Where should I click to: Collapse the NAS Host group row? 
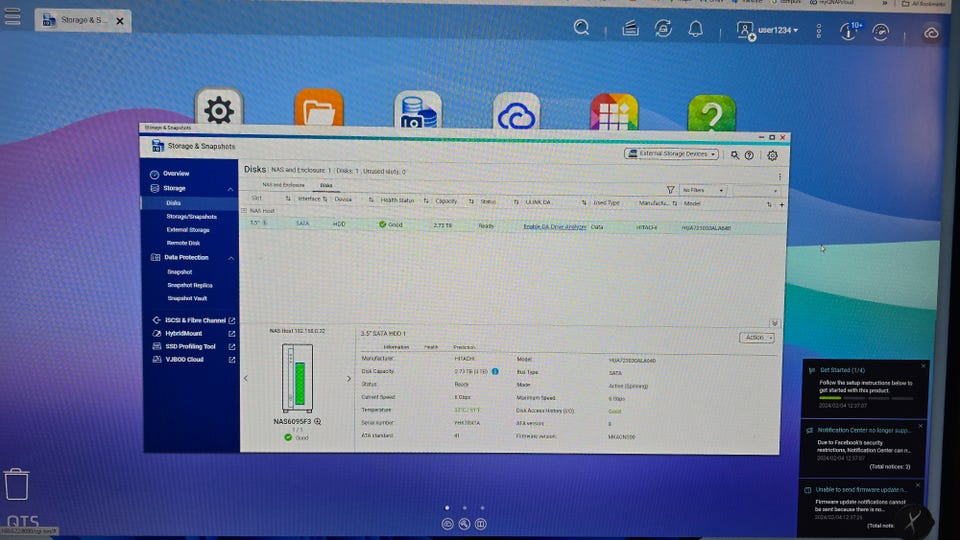(244, 211)
